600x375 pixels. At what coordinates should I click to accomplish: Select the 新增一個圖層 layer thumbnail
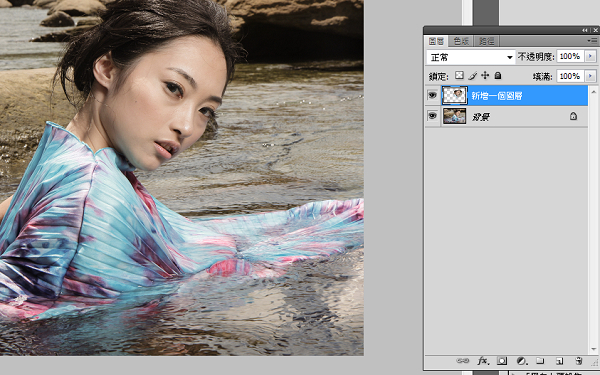tap(455, 95)
